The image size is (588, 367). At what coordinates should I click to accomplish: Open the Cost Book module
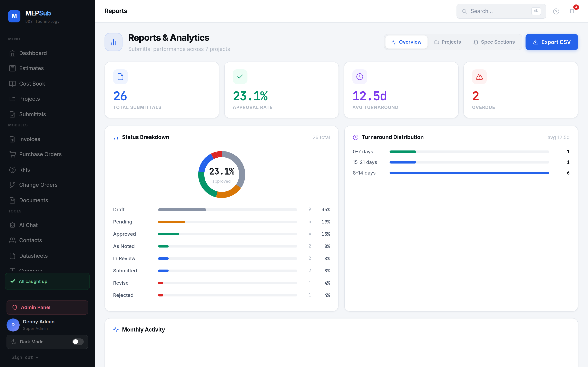pos(32,84)
